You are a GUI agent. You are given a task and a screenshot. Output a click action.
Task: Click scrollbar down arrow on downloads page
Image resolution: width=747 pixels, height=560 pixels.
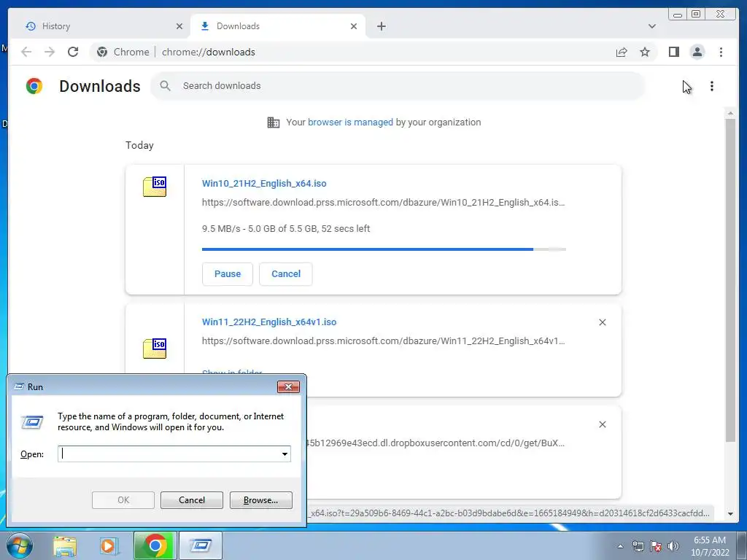point(730,514)
